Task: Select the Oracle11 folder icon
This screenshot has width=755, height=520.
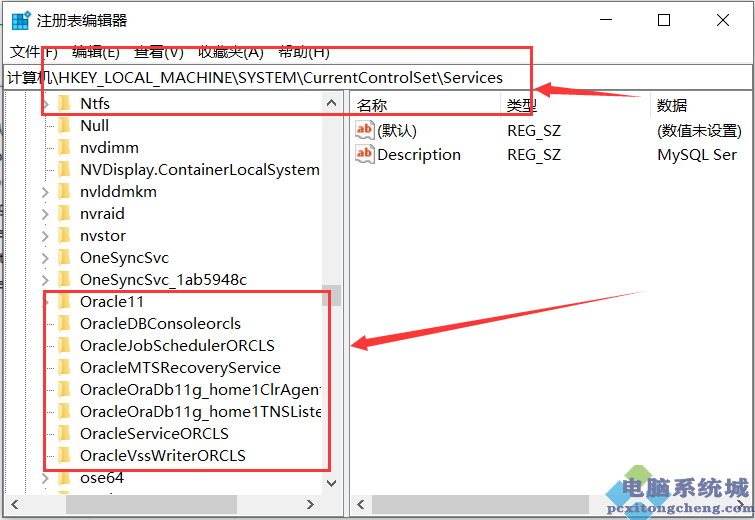Action: click(64, 301)
